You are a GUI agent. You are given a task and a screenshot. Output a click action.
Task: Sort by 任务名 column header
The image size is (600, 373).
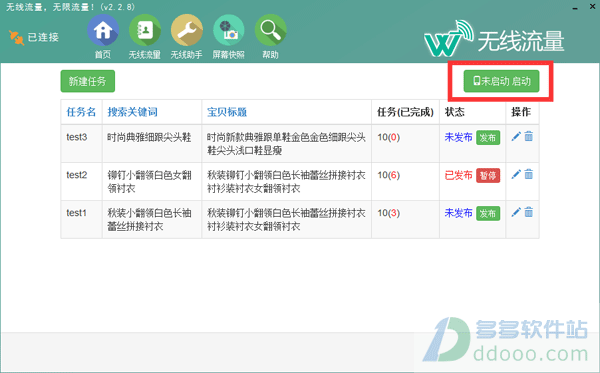[x=81, y=112]
